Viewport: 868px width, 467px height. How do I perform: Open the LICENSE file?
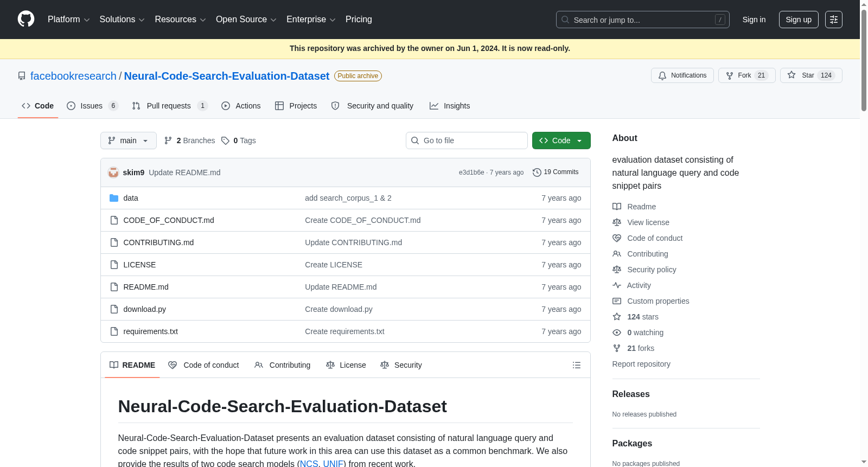139,265
